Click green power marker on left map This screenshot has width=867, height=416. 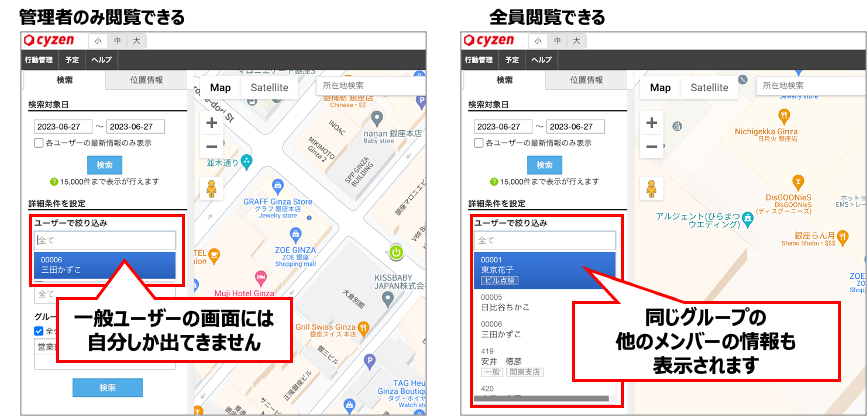(x=396, y=253)
